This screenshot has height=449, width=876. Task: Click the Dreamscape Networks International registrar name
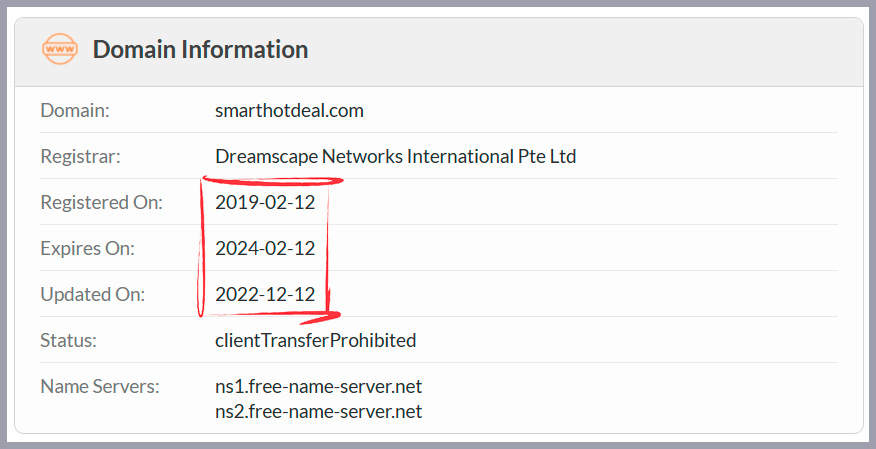(x=395, y=156)
